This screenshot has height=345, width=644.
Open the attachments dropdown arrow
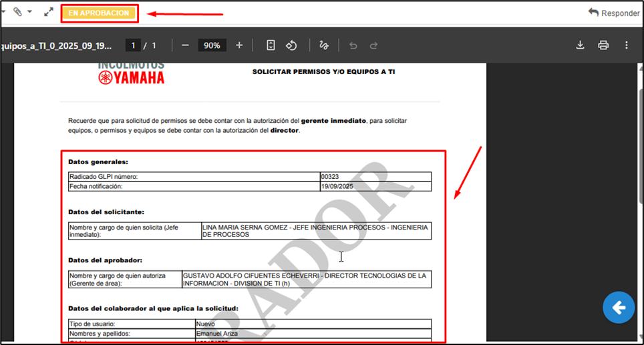click(x=29, y=12)
